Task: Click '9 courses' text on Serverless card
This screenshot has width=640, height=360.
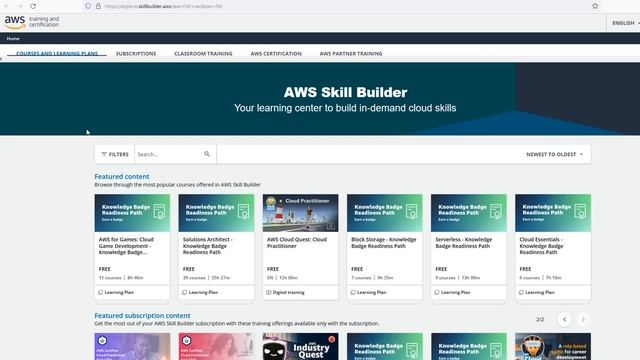Action: 445,278
